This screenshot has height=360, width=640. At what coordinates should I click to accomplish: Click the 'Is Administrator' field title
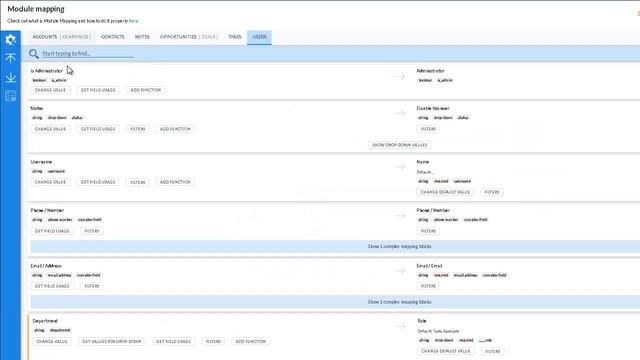pyautogui.click(x=47, y=71)
